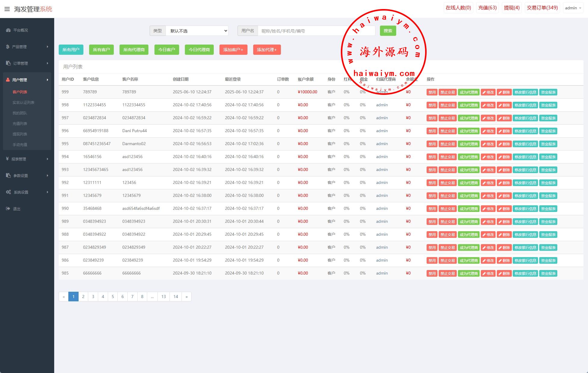Click the 退出 logout icon
Viewport: 588px width, 373px height.
[x=8, y=209]
